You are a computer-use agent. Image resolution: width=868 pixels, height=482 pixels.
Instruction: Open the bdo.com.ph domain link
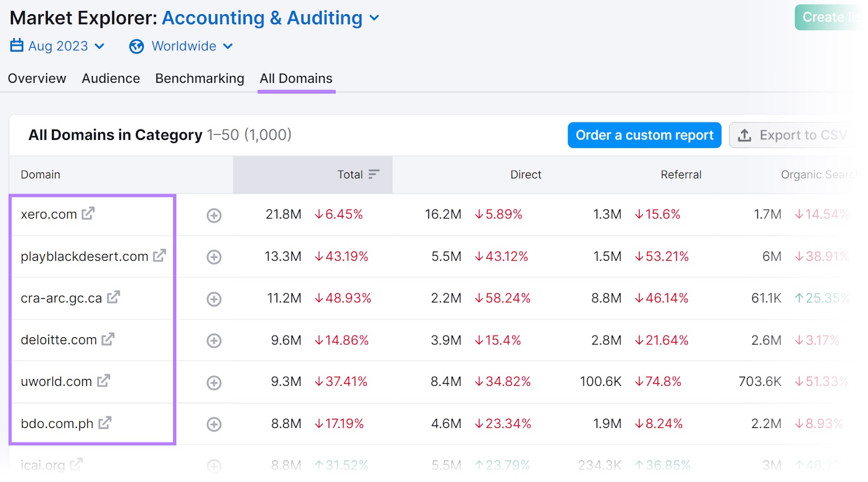point(57,423)
